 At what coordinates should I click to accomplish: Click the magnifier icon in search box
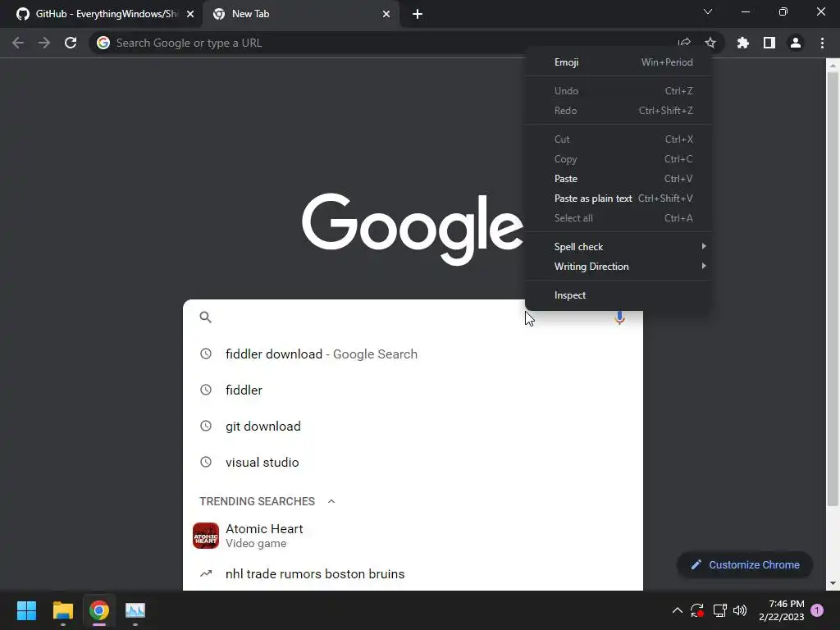(205, 317)
